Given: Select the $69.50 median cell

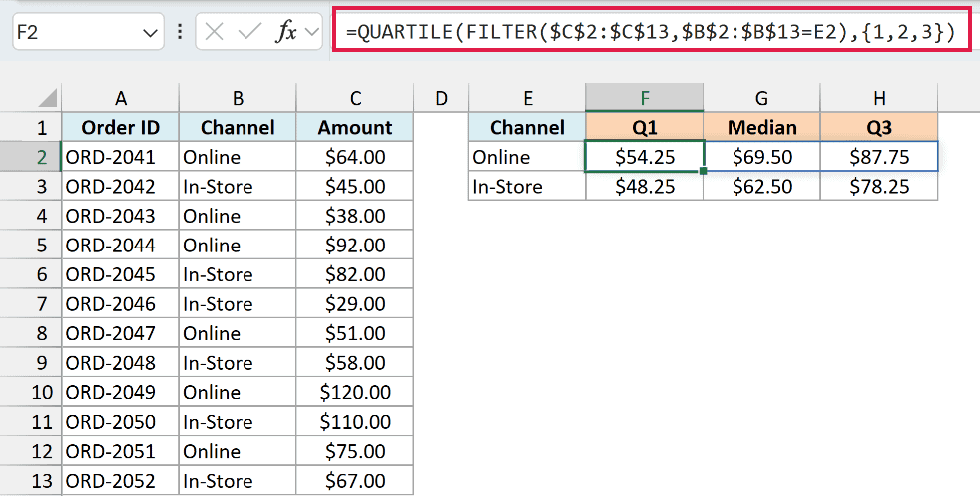Looking at the screenshot, I should [761, 157].
